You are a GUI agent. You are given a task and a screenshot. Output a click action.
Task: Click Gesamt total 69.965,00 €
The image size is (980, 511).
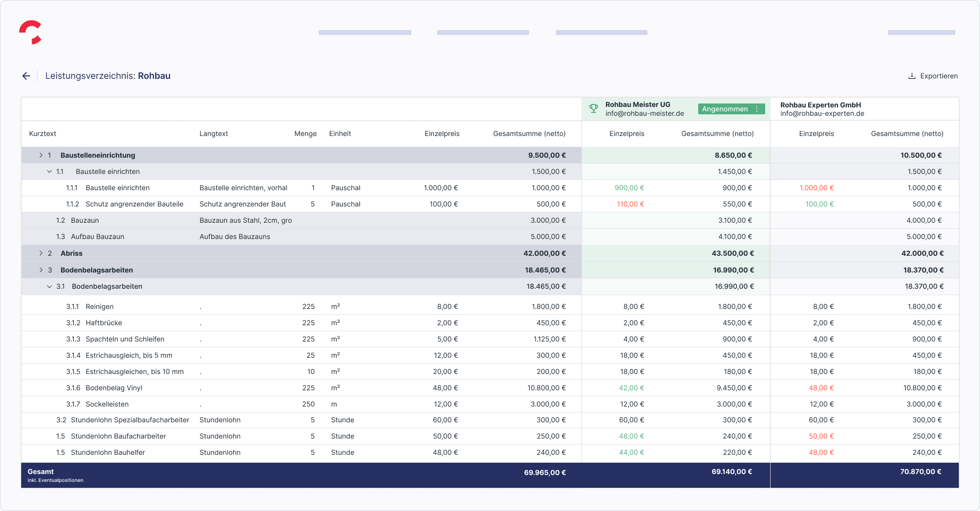click(x=544, y=473)
